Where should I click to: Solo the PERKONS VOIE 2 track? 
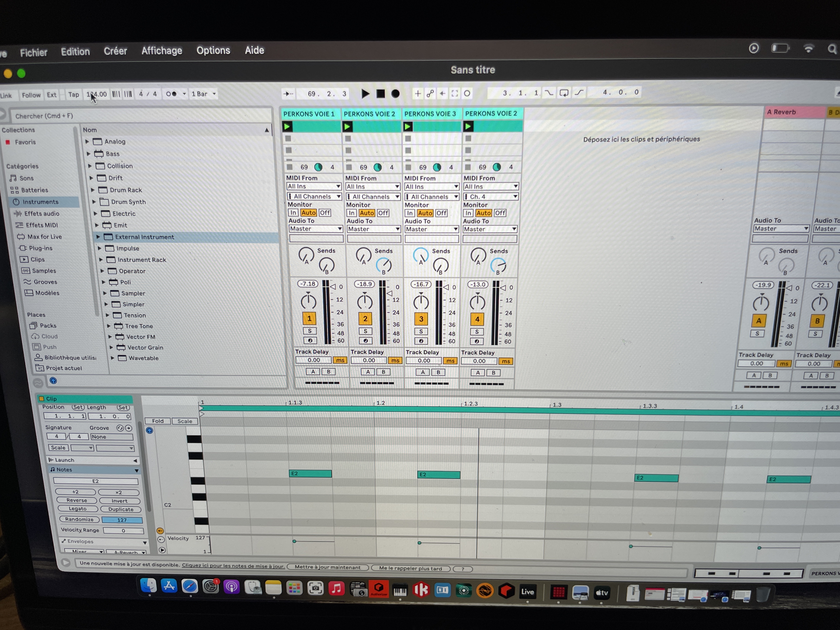[365, 331]
